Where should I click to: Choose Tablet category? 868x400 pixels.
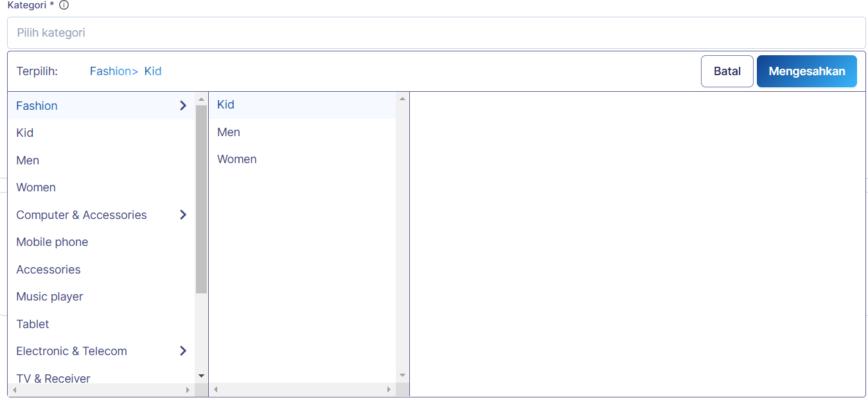tap(33, 324)
